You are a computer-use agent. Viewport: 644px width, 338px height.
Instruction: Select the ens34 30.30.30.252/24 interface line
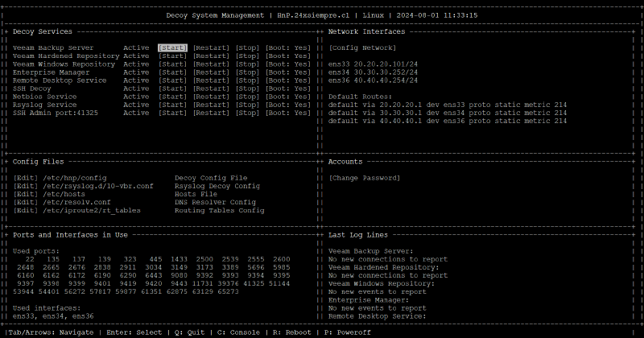click(373, 72)
